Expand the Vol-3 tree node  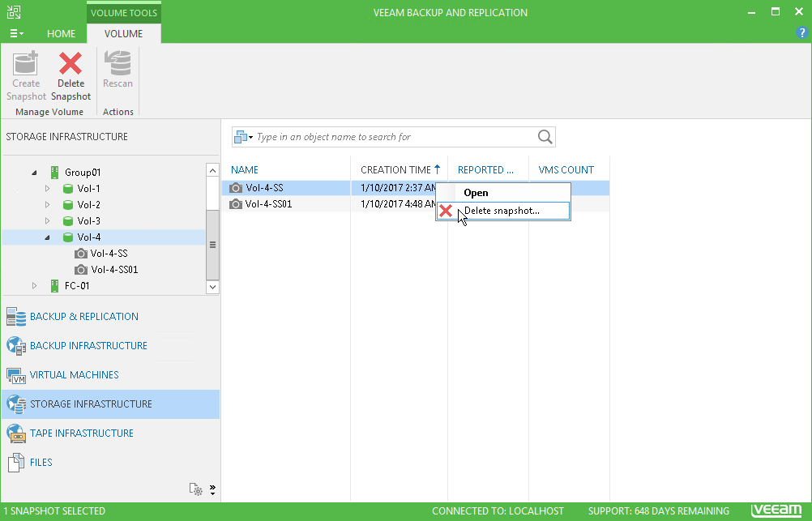(47, 220)
